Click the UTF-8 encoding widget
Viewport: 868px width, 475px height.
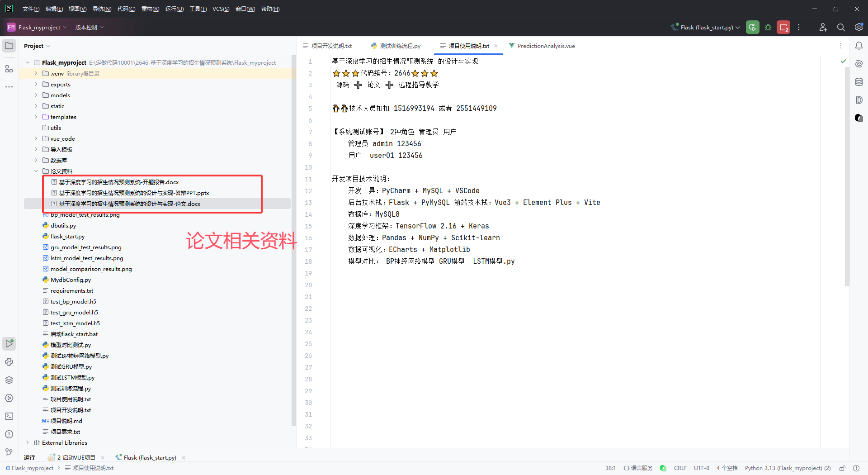pyautogui.click(x=701, y=468)
